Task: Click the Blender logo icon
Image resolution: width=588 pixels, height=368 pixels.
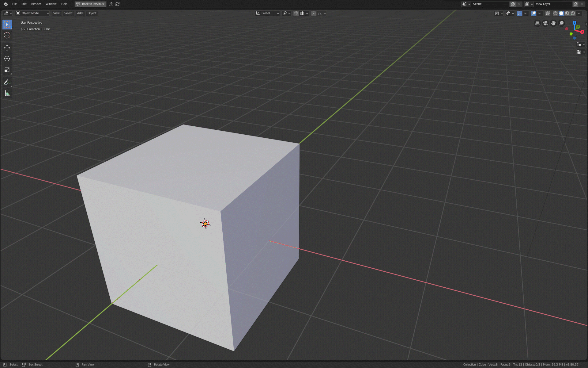Action: [6, 4]
